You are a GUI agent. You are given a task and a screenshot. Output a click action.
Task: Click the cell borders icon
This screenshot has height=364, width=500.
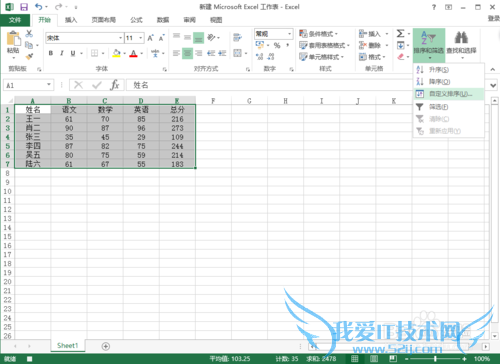point(95,53)
